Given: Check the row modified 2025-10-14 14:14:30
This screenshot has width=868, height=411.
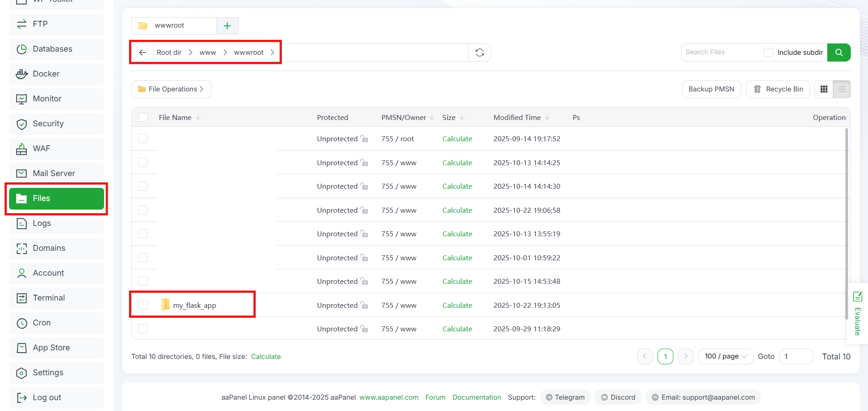Looking at the screenshot, I should pos(143,186).
